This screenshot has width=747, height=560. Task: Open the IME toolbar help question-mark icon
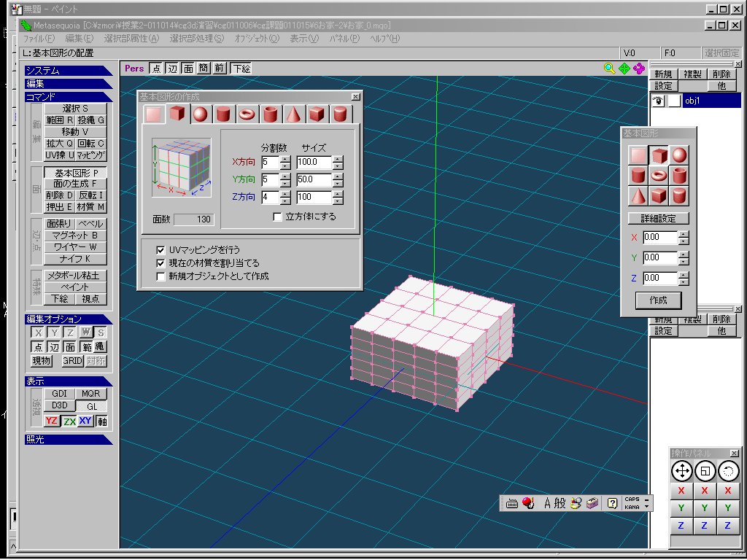pyautogui.click(x=613, y=503)
